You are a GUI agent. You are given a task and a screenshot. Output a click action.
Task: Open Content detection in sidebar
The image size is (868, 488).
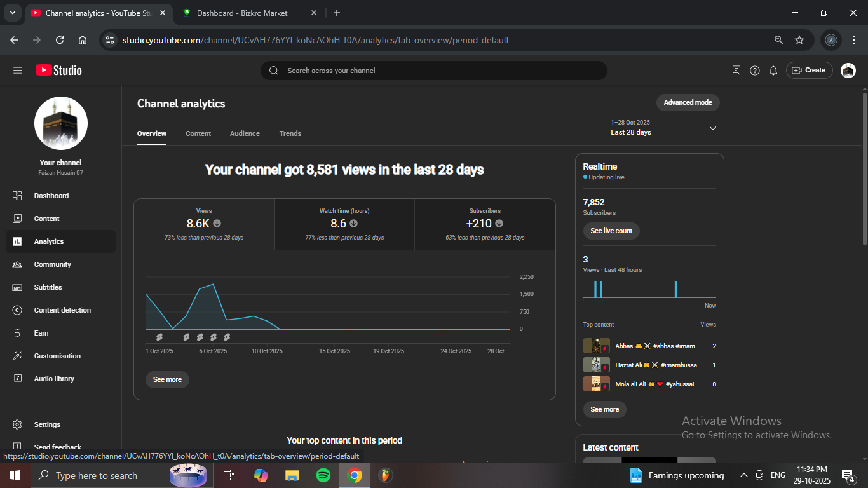click(x=62, y=310)
